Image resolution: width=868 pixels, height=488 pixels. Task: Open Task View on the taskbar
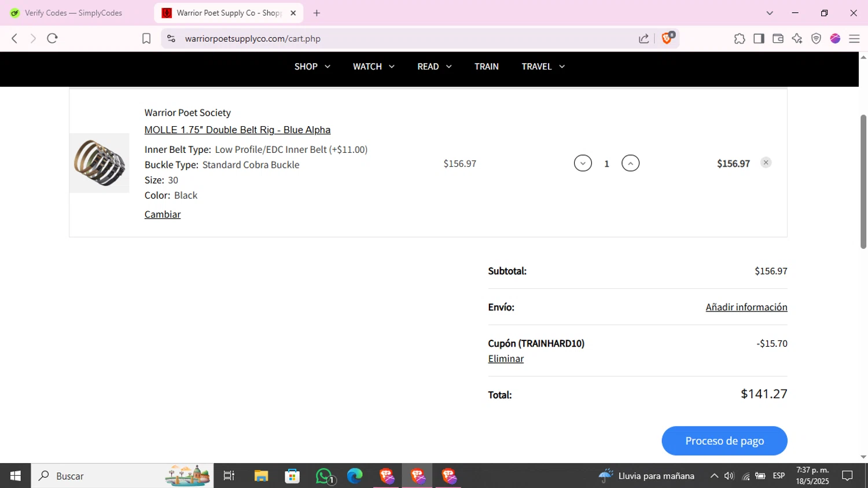[229, 476]
